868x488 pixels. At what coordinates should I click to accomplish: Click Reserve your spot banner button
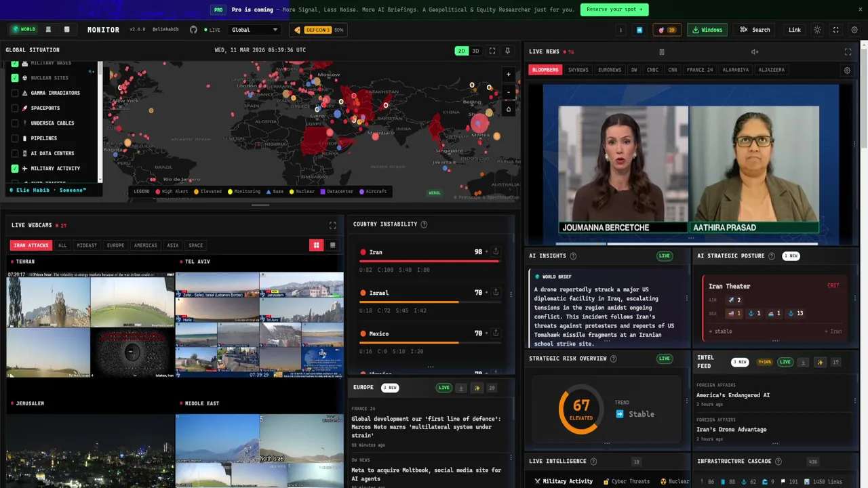614,9
